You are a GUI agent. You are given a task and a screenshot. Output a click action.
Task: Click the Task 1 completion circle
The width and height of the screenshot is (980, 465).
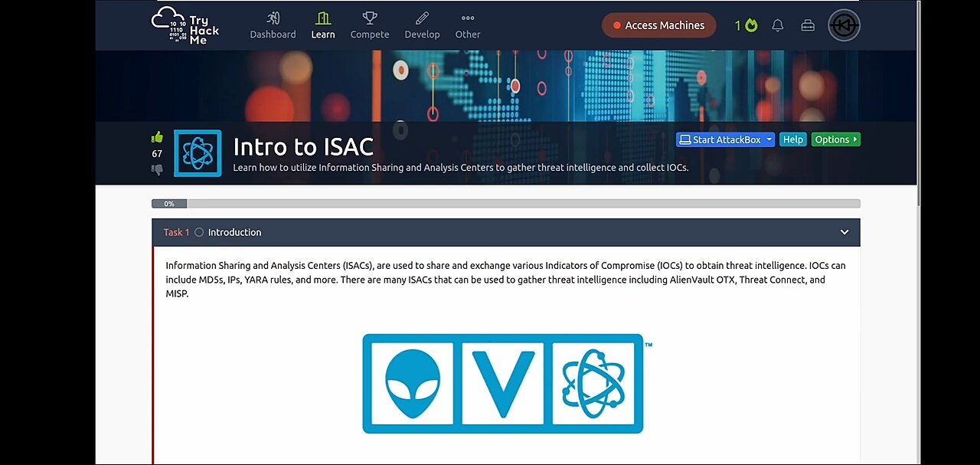(199, 232)
